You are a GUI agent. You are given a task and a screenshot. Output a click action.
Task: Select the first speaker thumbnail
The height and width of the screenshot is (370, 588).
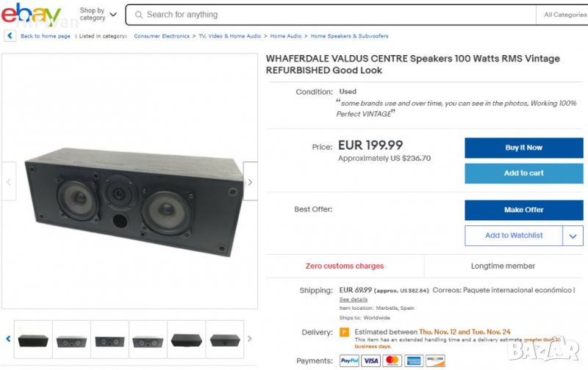[x=33, y=340]
